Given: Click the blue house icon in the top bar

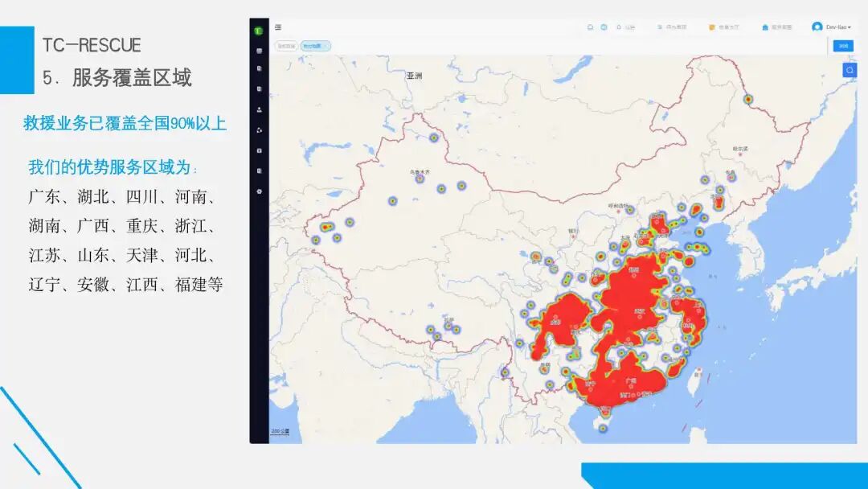Looking at the screenshot, I should click(766, 27).
